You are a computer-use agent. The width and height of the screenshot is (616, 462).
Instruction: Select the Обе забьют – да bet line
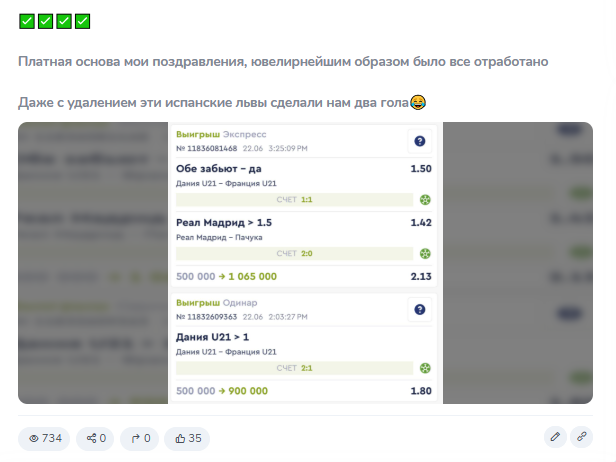click(x=219, y=169)
